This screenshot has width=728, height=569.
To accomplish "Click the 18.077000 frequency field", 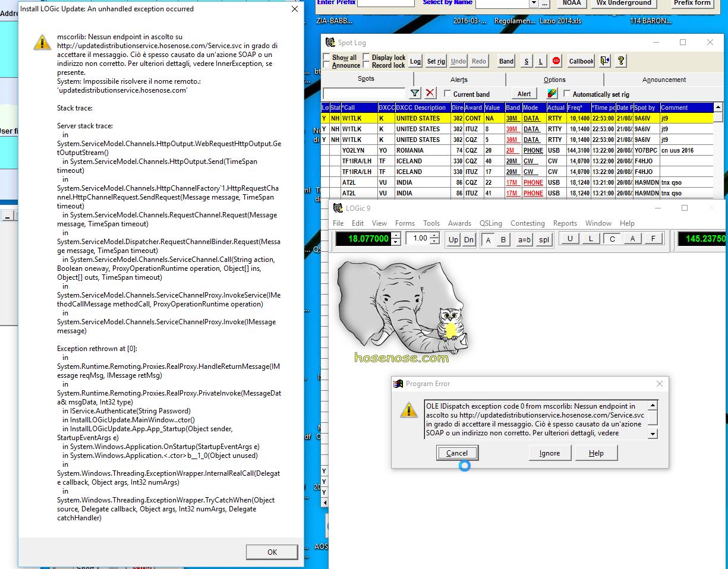I will click(364, 239).
